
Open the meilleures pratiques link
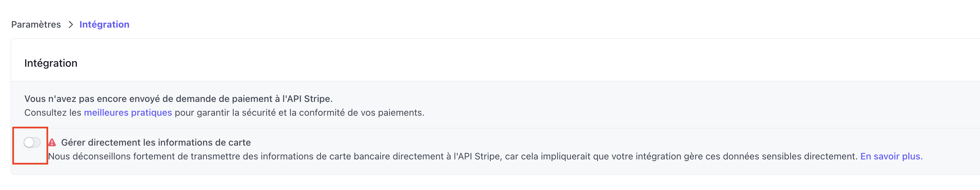pyautogui.click(x=128, y=113)
